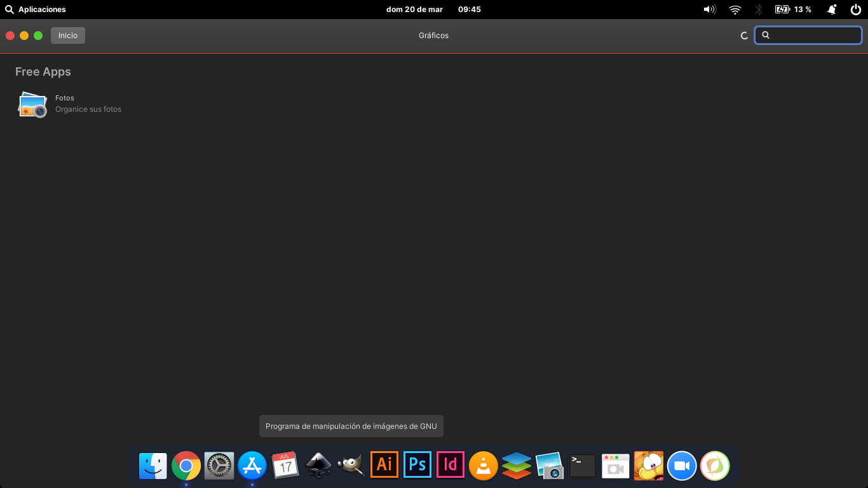Open the stacked layers app icon in dock
This screenshot has height=488, width=868.
[x=517, y=466]
